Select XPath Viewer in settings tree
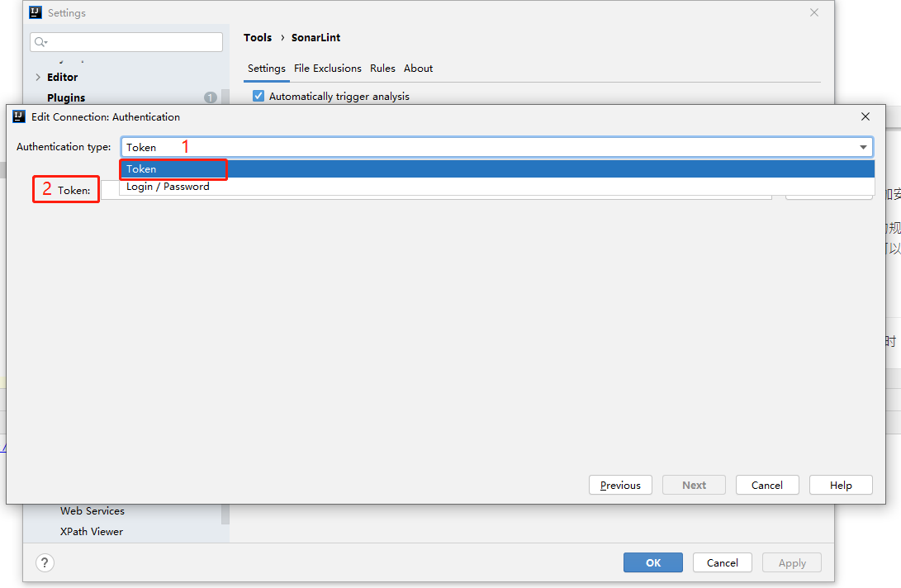This screenshot has width=901, height=588. [x=92, y=532]
